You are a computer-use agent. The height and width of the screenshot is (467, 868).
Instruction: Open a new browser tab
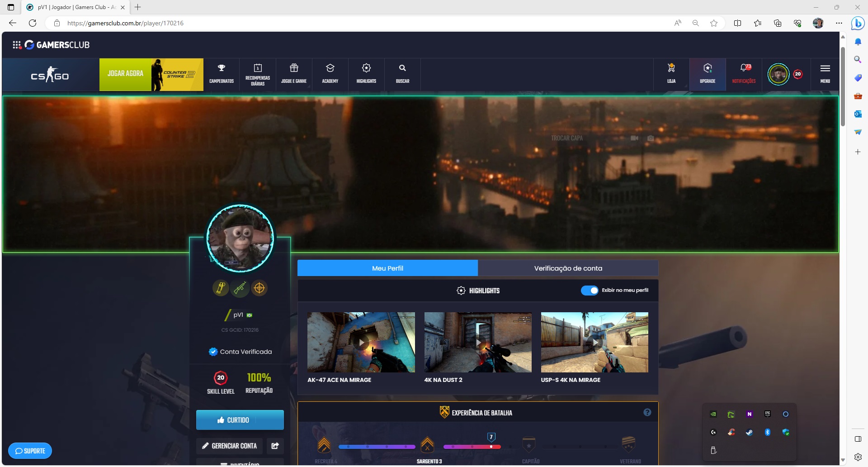138,7
